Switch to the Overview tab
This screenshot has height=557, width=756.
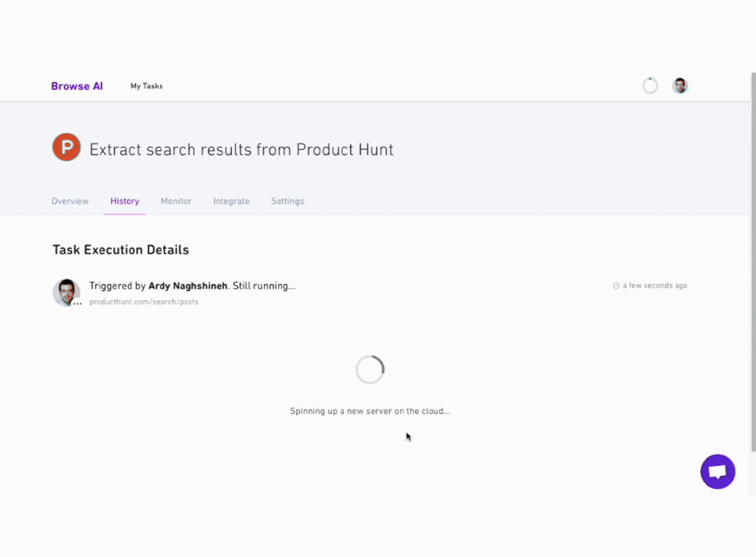click(70, 201)
